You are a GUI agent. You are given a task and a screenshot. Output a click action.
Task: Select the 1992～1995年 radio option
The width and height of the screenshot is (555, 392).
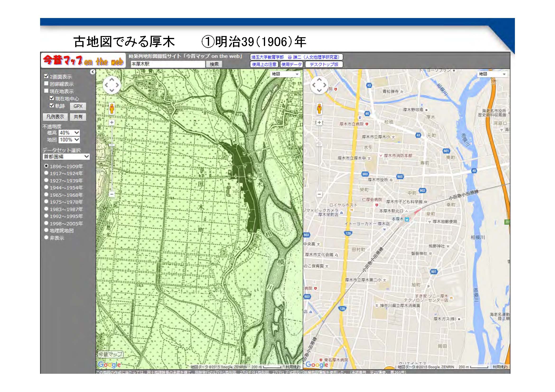coord(46,216)
